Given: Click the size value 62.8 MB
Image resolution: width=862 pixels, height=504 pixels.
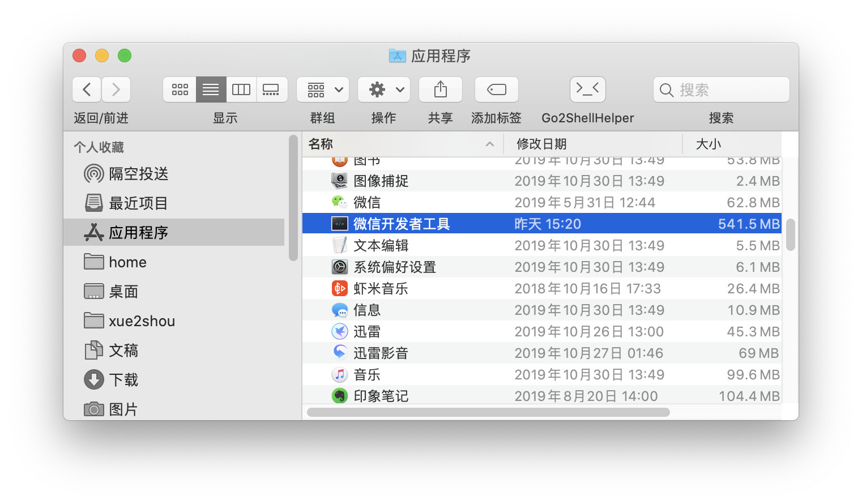Looking at the screenshot, I should coord(753,202).
